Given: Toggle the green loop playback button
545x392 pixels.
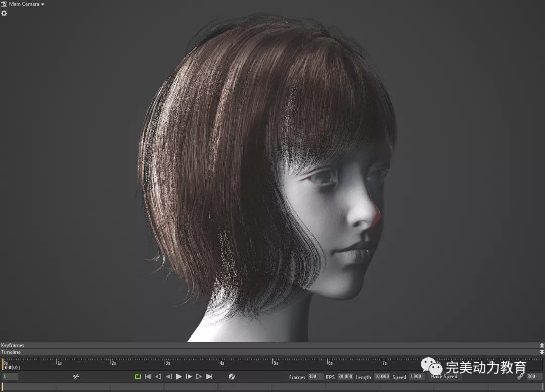Looking at the screenshot, I should (x=138, y=377).
